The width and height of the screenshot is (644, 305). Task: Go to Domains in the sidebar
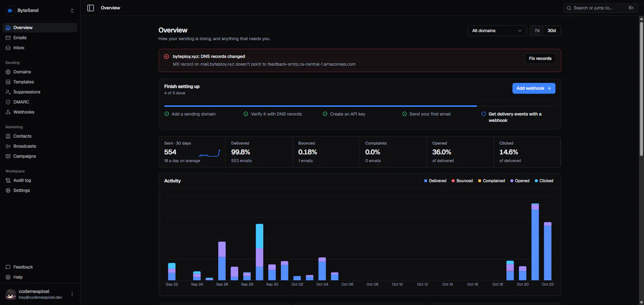(x=40, y=72)
